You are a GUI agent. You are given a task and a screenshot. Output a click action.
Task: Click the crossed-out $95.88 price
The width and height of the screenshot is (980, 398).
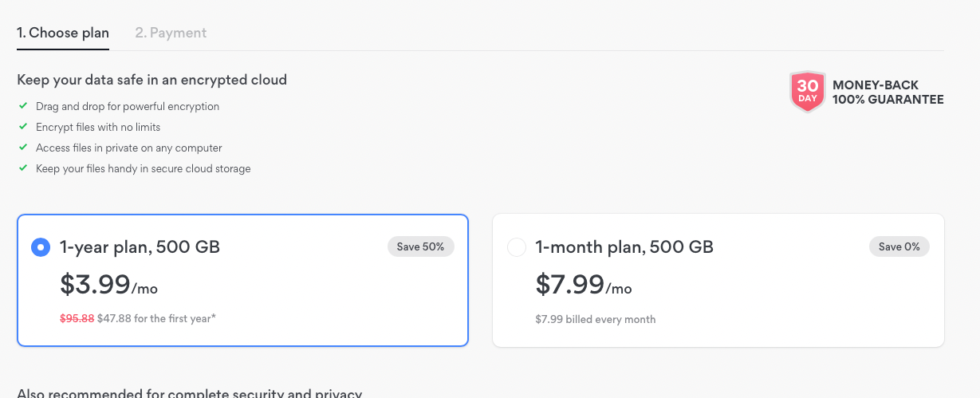pyautogui.click(x=77, y=318)
